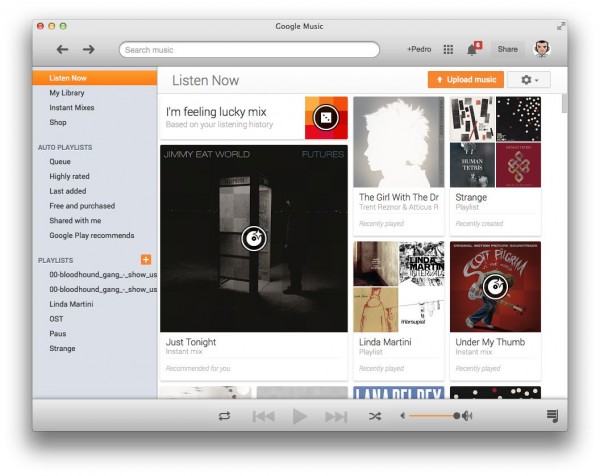Open the Strange playlist in sidebar
This screenshot has width=600, height=476.
pyautogui.click(x=62, y=349)
